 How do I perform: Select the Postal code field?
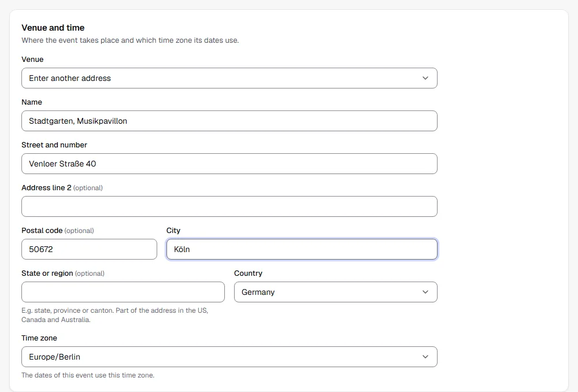click(x=89, y=249)
